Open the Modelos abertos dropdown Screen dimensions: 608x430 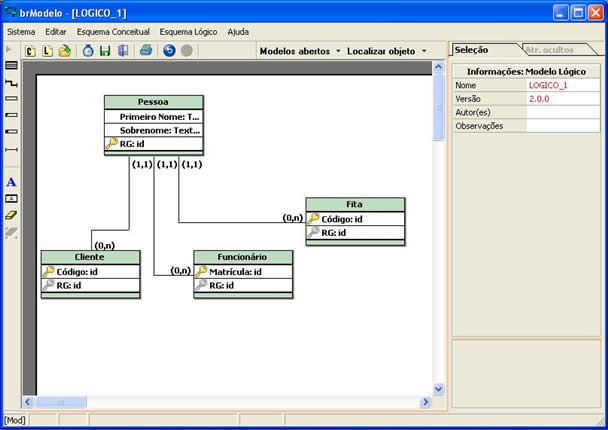coord(299,50)
